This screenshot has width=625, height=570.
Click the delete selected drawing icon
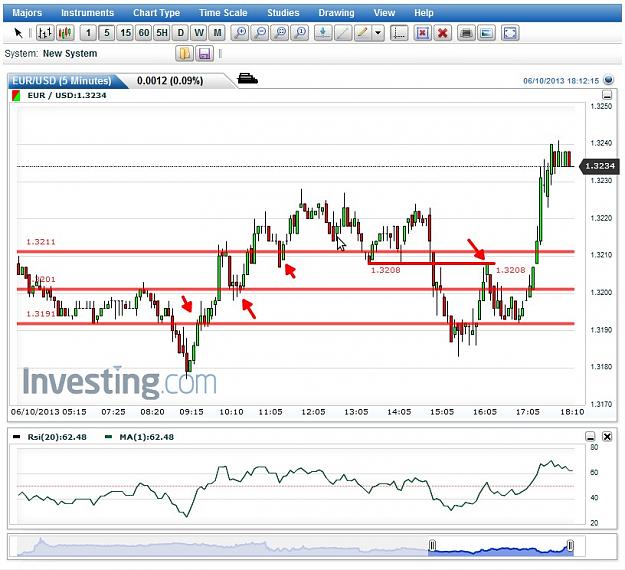[x=423, y=33]
